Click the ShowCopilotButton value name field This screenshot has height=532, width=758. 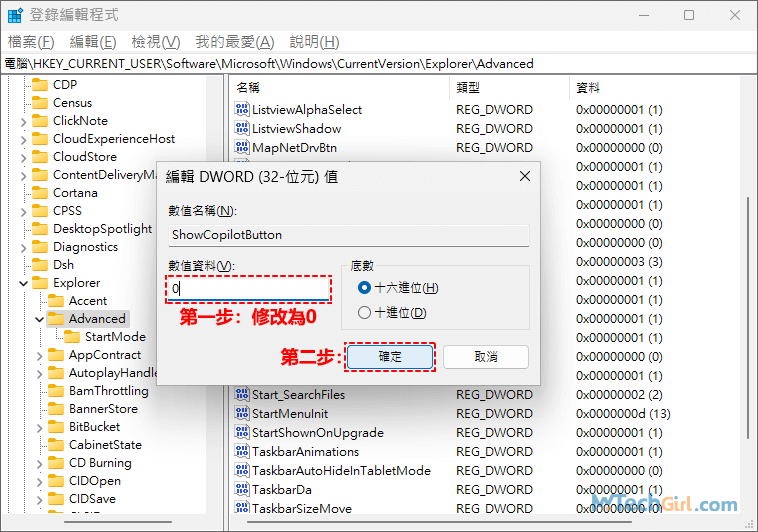click(x=349, y=235)
